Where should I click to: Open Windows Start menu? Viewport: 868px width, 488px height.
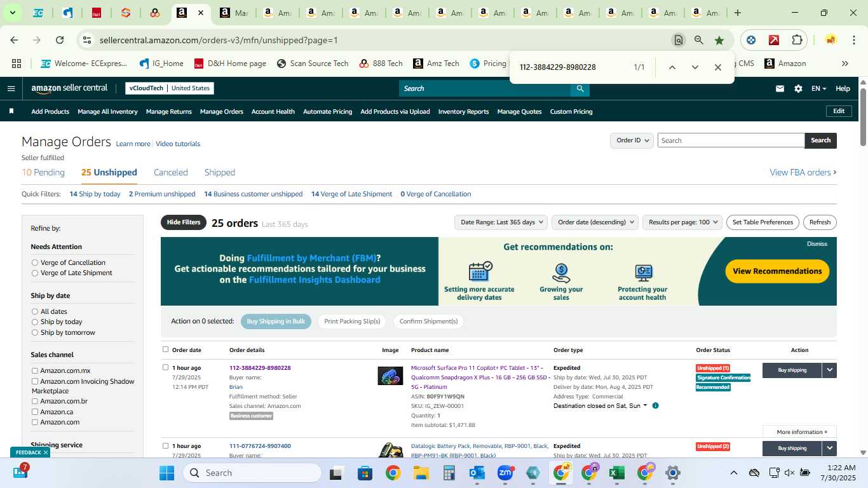pyautogui.click(x=166, y=473)
